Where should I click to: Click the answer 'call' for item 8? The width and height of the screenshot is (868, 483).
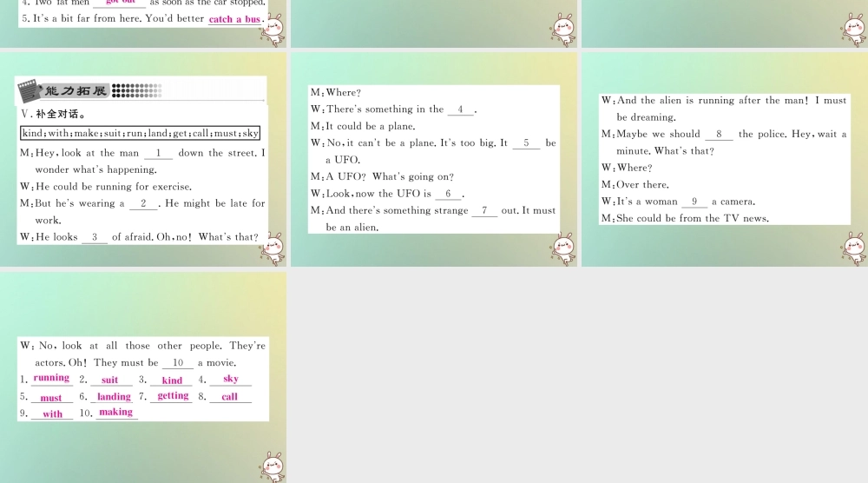230,397
